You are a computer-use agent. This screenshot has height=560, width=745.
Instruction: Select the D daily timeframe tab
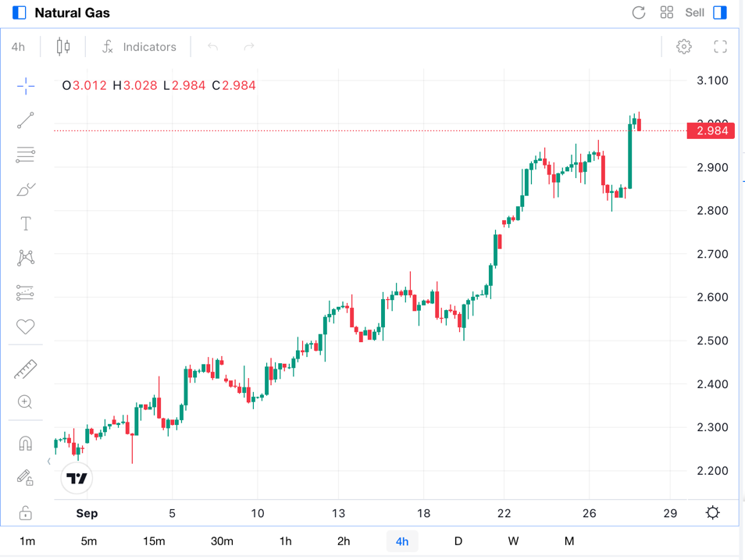point(458,541)
